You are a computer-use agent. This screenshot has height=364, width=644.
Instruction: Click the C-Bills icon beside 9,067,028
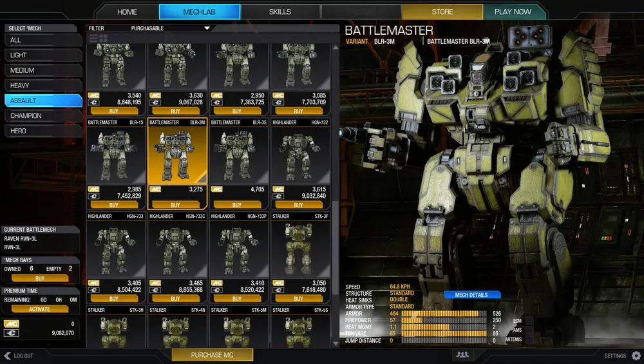(x=155, y=102)
